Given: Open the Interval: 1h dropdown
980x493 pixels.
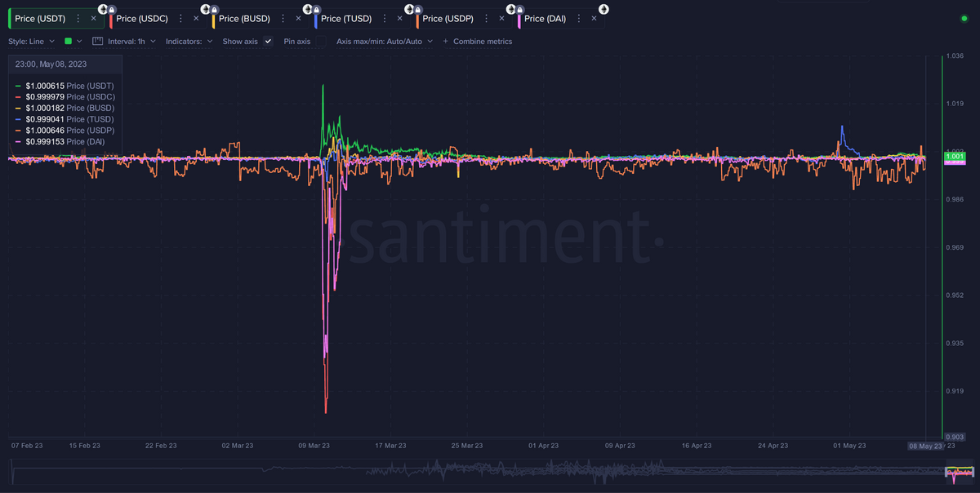Looking at the screenshot, I should click(131, 41).
